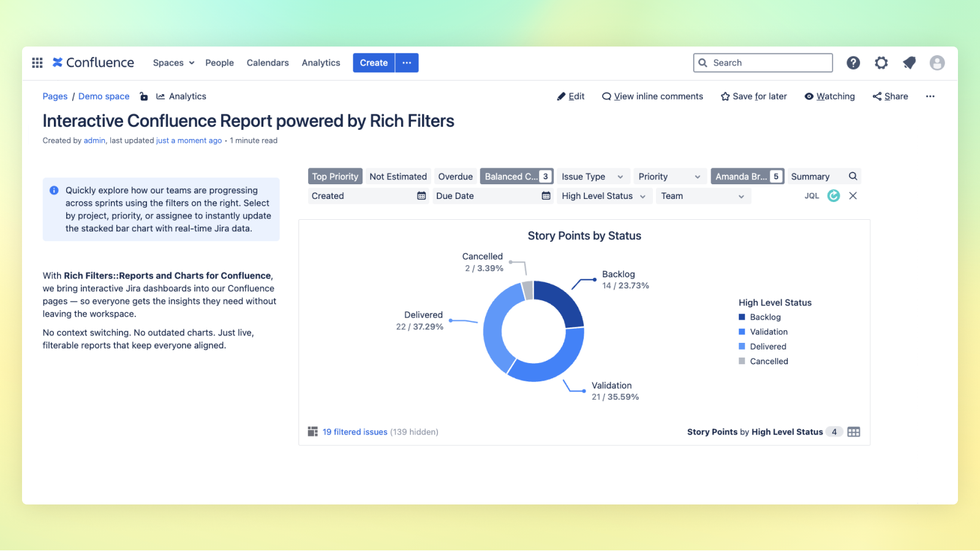
Task: Click the Created date field
Action: tap(369, 196)
